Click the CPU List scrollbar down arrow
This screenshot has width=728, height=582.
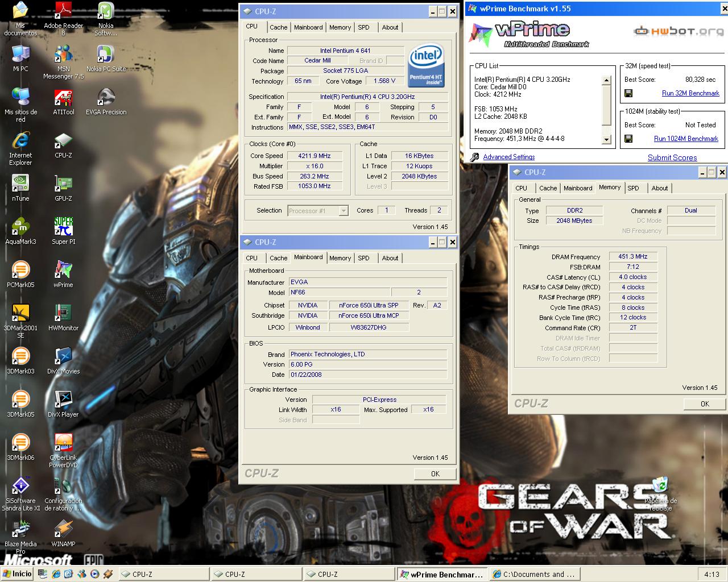pos(606,139)
